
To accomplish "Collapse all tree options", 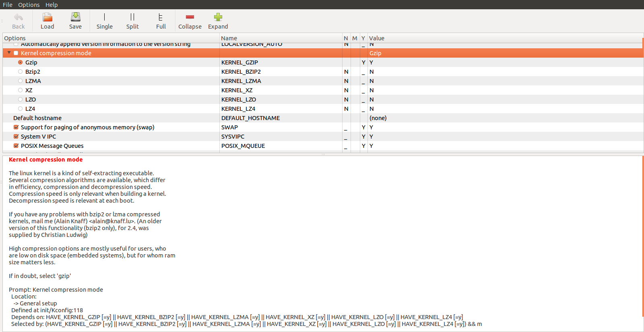I will point(190,17).
